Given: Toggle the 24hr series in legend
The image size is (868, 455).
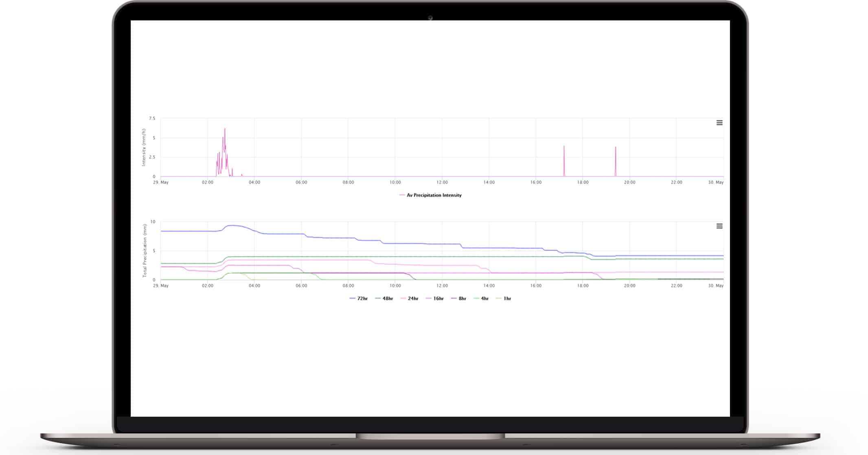Looking at the screenshot, I should 410,299.
